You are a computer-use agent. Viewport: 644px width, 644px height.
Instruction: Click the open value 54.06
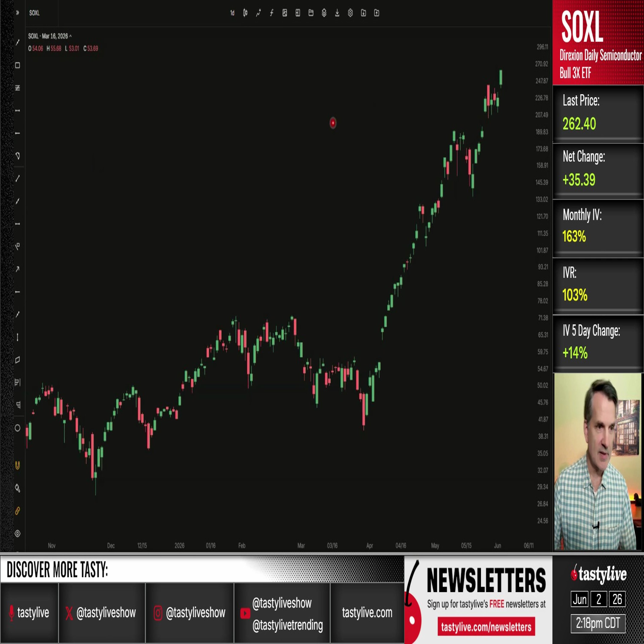pos(38,49)
